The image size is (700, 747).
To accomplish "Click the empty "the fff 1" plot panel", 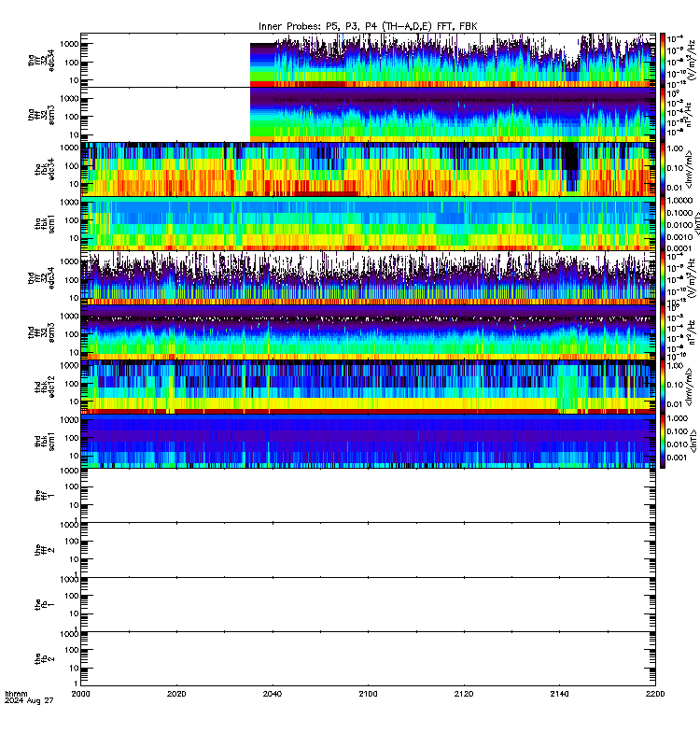I will (368, 496).
